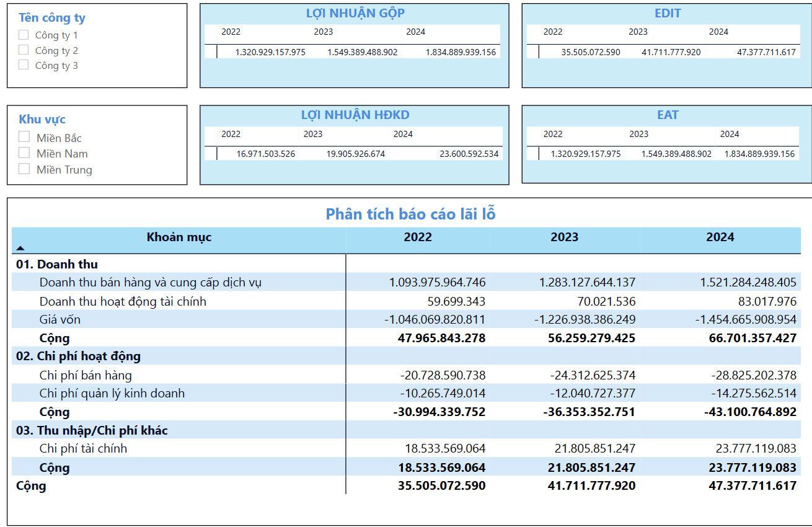This screenshot has width=812, height=527.
Task: Click the 2024 column header in the table
Action: click(x=720, y=237)
